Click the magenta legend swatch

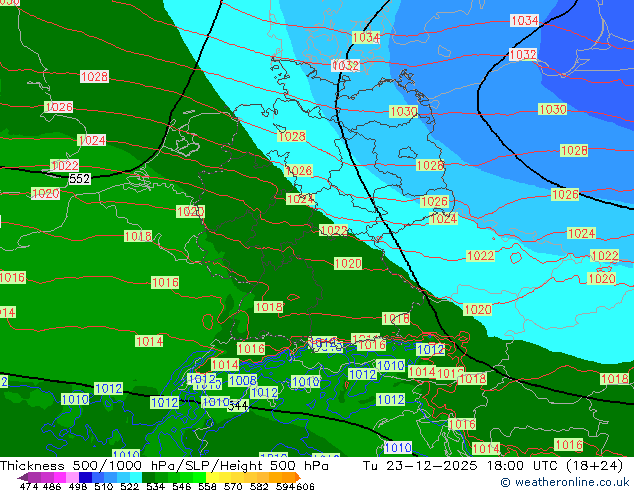tap(60, 477)
